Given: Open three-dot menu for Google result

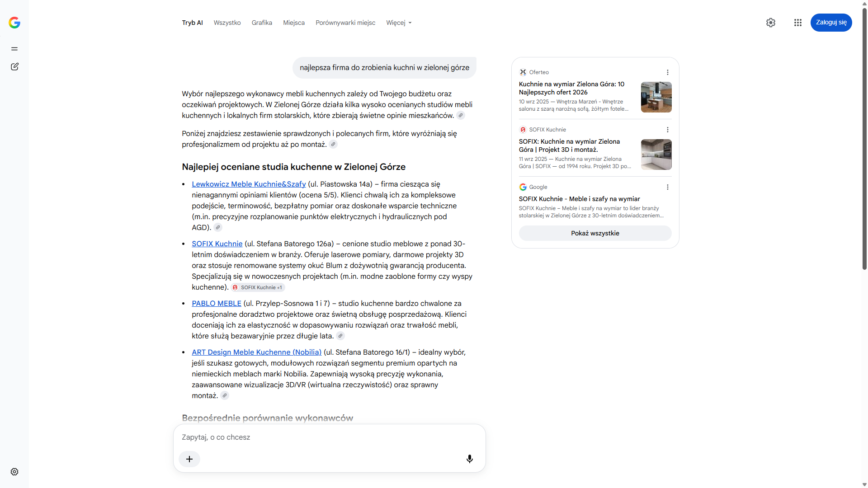Looking at the screenshot, I should click(668, 187).
